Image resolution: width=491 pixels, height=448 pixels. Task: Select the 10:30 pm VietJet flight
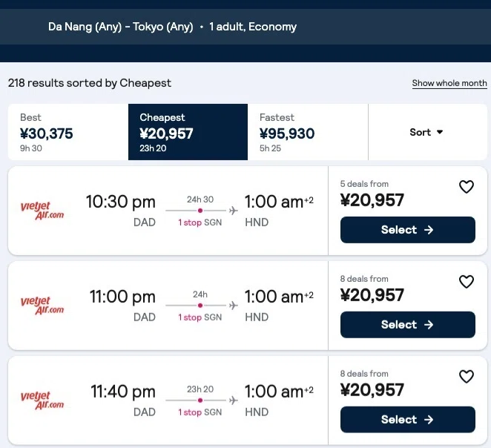pyautogui.click(x=408, y=230)
